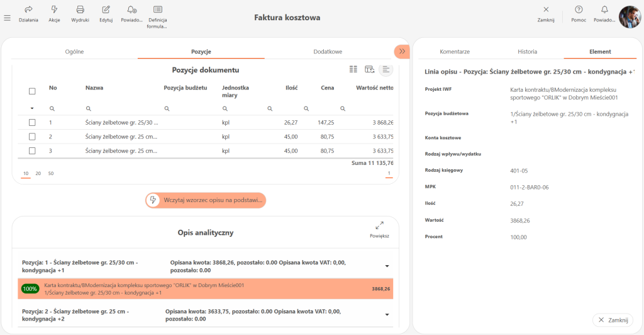644x335 pixels.
Task: Open Pomoc help
Action: point(579,14)
